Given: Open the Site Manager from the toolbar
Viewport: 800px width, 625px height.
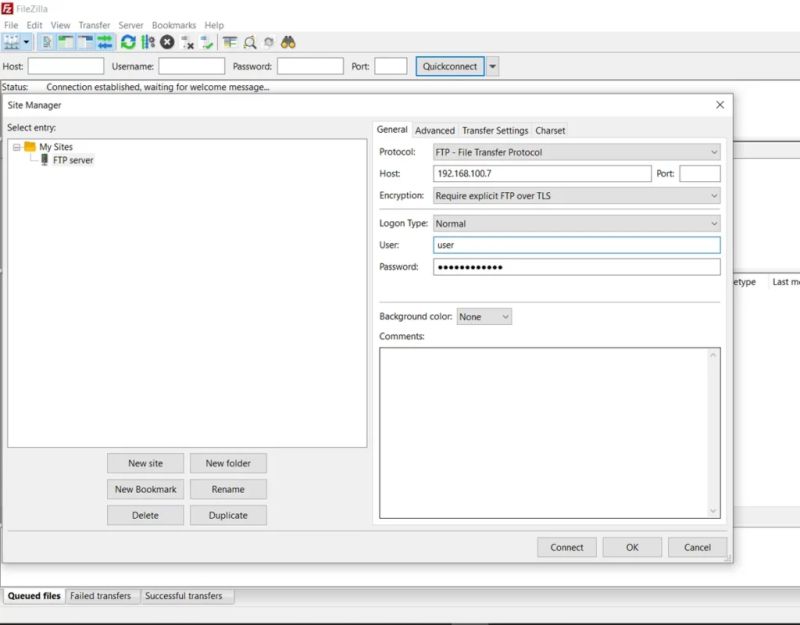Looking at the screenshot, I should (x=12, y=42).
